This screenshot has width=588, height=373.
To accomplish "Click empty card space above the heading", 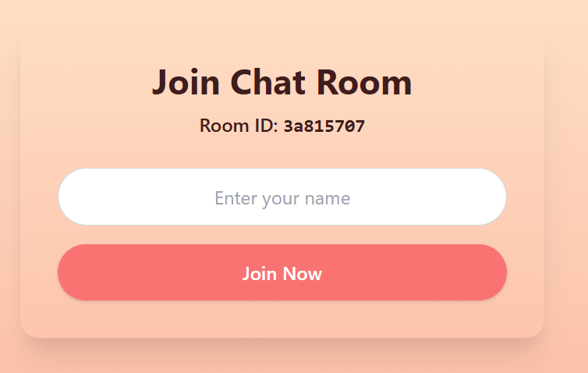I will [x=282, y=45].
